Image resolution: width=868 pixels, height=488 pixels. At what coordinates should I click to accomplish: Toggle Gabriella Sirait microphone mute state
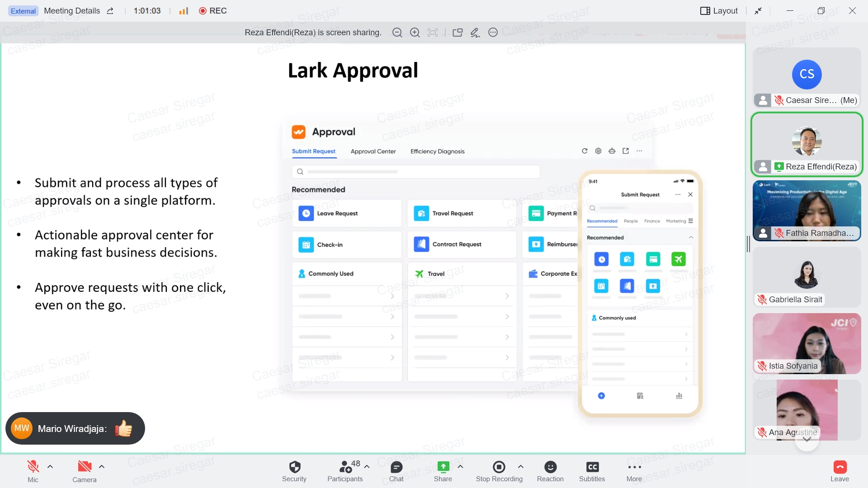click(x=764, y=300)
